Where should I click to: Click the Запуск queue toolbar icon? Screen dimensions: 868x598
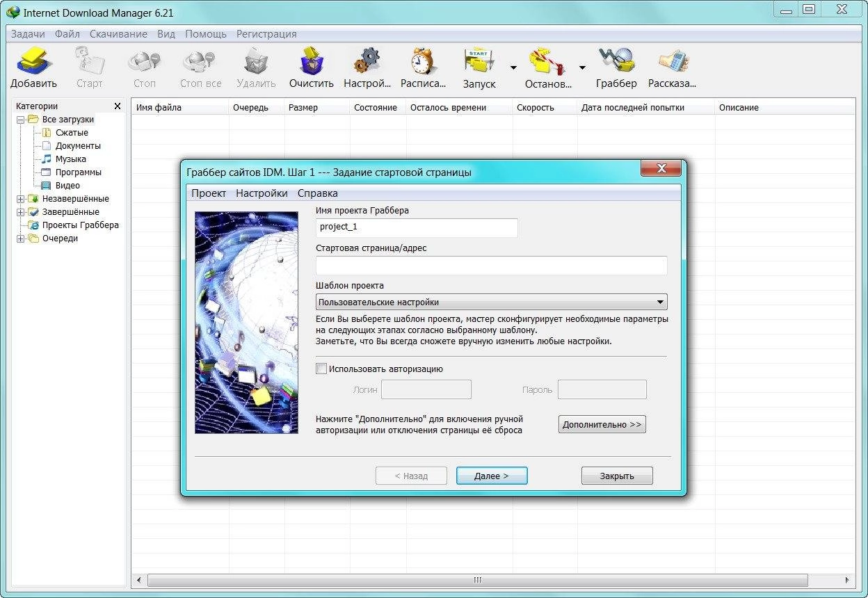click(479, 61)
